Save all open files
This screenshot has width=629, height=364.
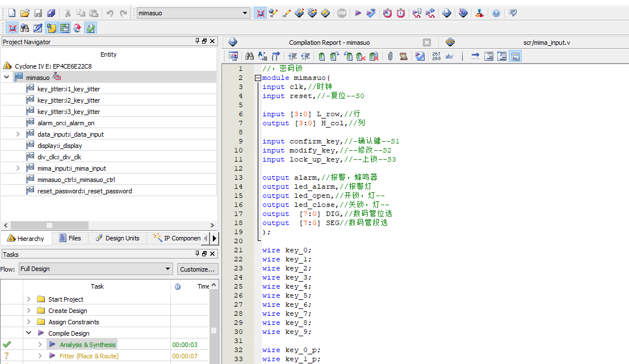51,13
